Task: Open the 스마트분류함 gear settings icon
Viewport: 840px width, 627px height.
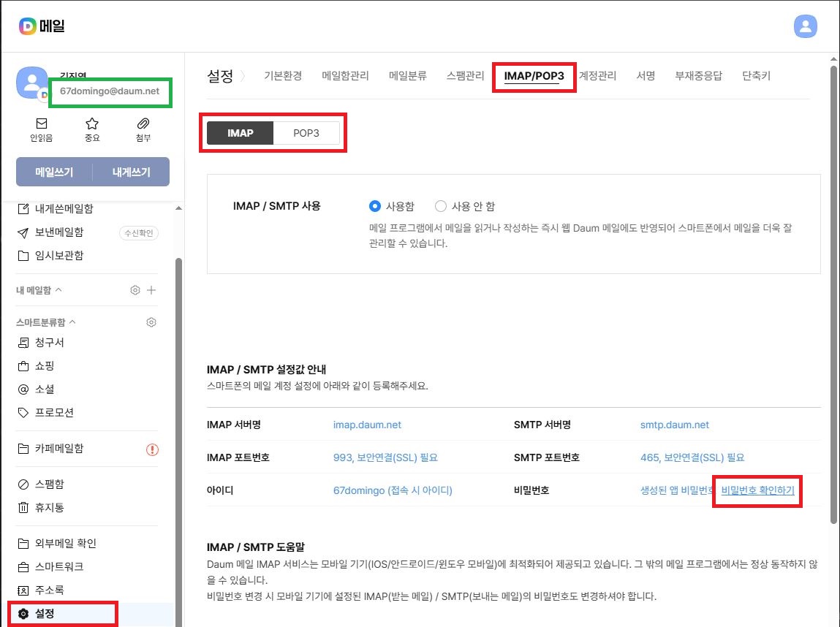Action: [x=151, y=322]
